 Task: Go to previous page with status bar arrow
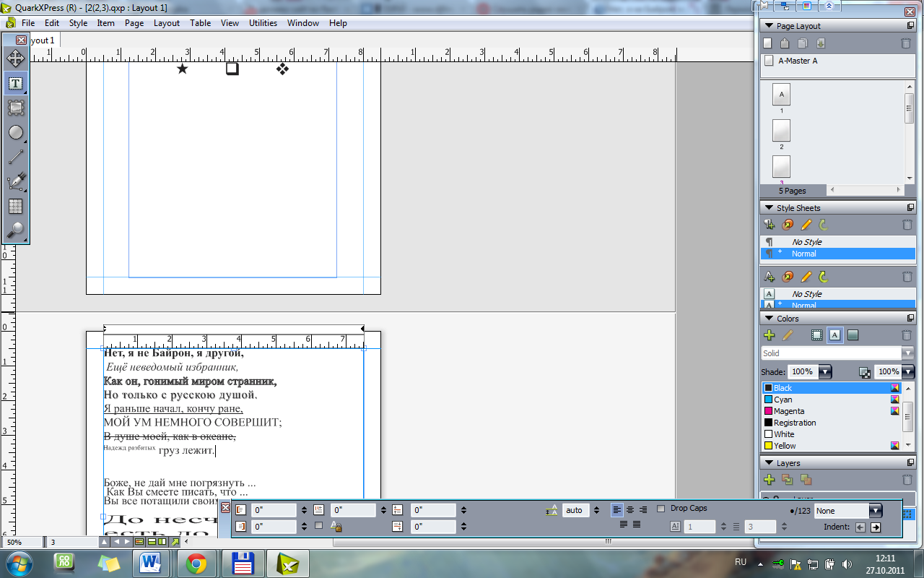pos(116,542)
